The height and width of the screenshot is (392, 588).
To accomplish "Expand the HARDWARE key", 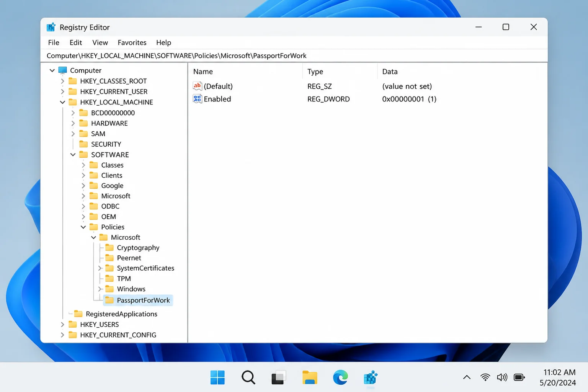I will pyautogui.click(x=73, y=123).
